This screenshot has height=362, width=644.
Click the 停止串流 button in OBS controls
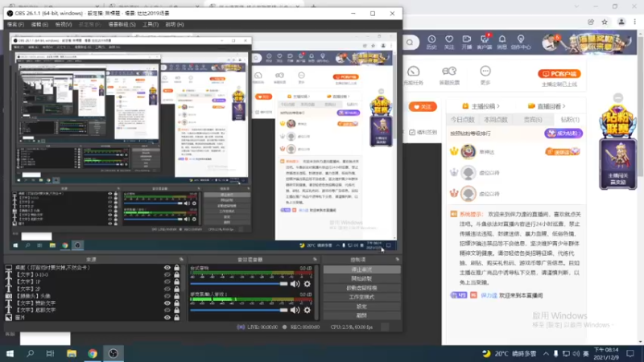(x=361, y=269)
